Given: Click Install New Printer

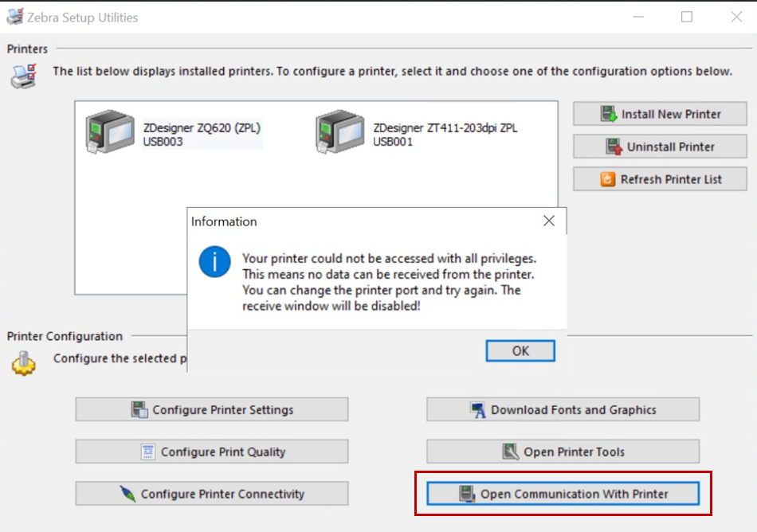Looking at the screenshot, I should tap(660, 114).
